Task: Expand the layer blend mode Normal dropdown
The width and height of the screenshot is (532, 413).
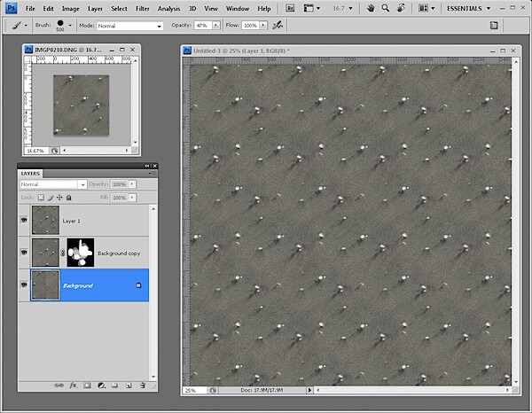Action: [53, 184]
